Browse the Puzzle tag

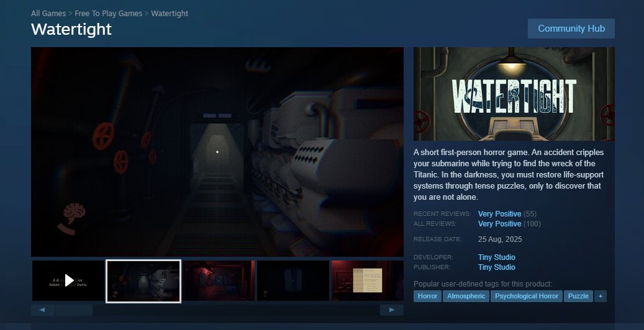click(x=578, y=296)
